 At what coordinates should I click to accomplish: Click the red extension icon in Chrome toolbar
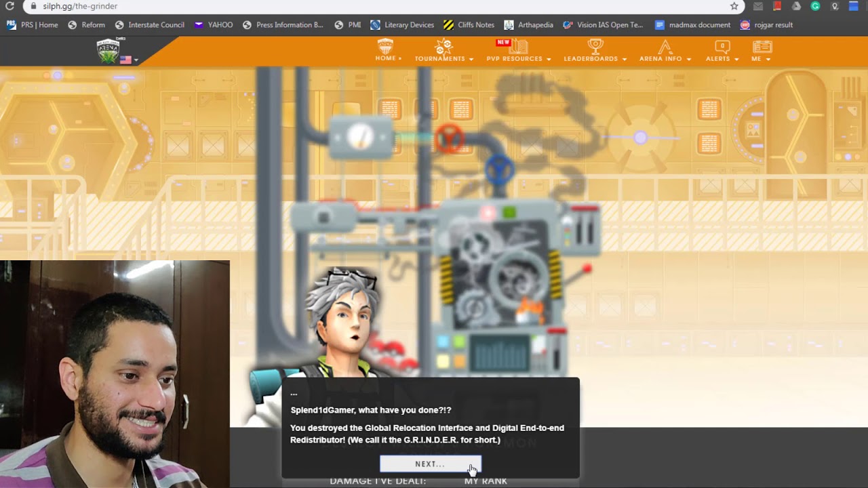pyautogui.click(x=777, y=6)
